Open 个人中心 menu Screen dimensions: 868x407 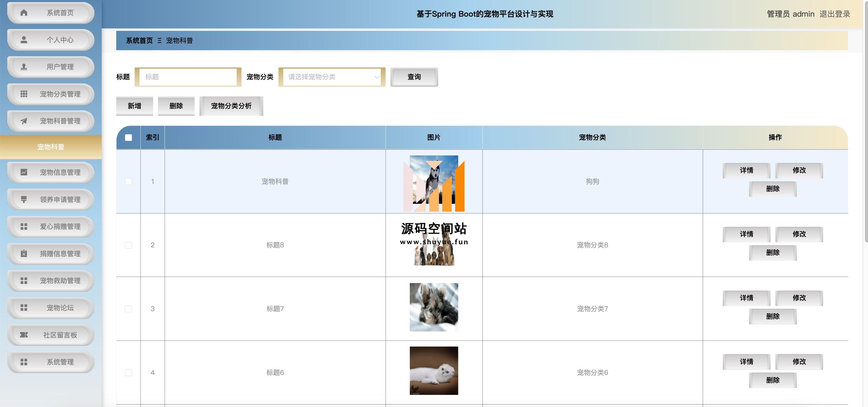tap(51, 40)
